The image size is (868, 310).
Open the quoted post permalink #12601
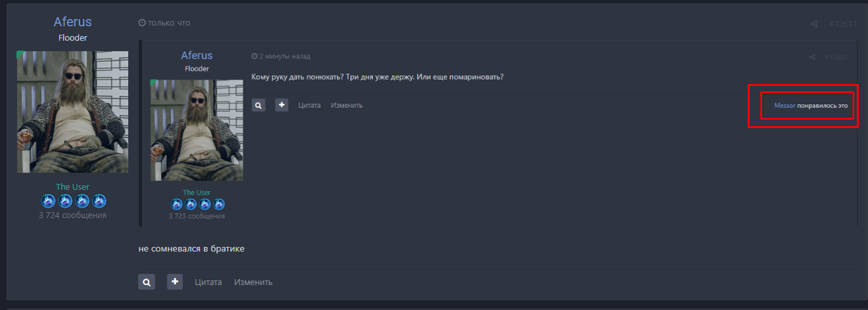(x=836, y=57)
